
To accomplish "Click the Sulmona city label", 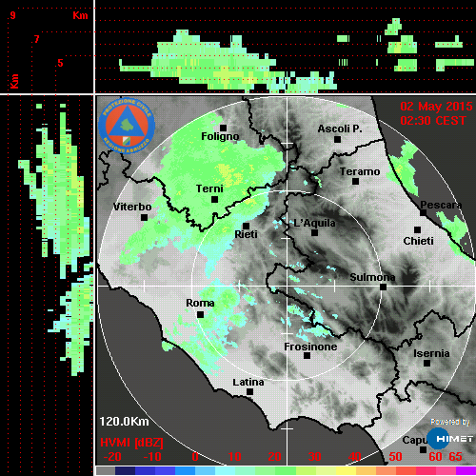I will tap(372, 277).
